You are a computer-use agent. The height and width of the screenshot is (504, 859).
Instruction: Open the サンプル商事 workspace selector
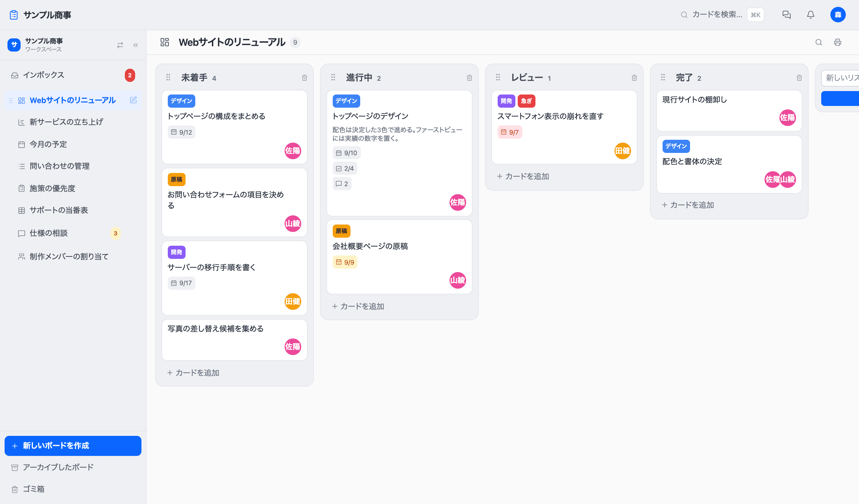(35, 45)
